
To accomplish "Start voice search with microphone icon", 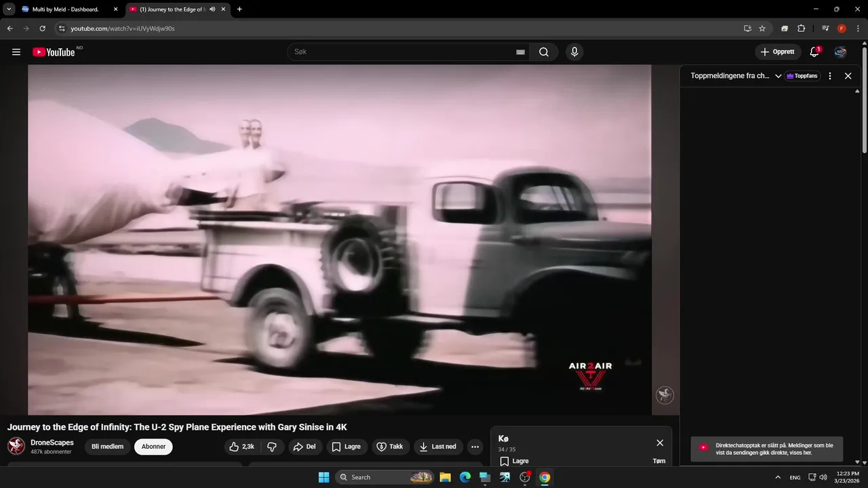I will pyautogui.click(x=574, y=52).
